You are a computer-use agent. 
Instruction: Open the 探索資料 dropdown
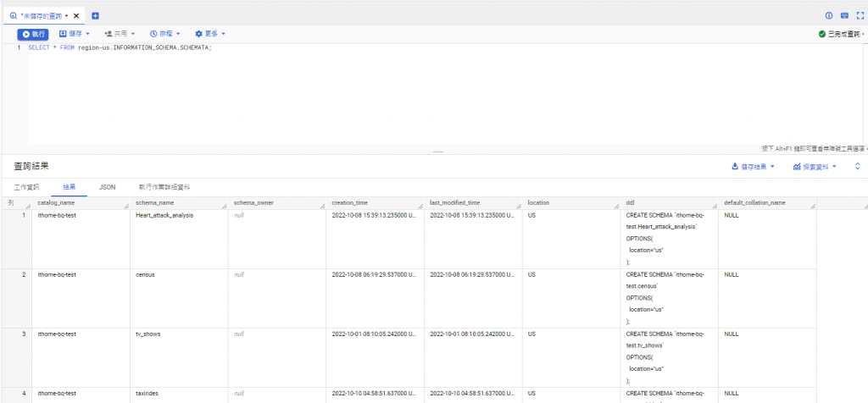[x=815, y=167]
